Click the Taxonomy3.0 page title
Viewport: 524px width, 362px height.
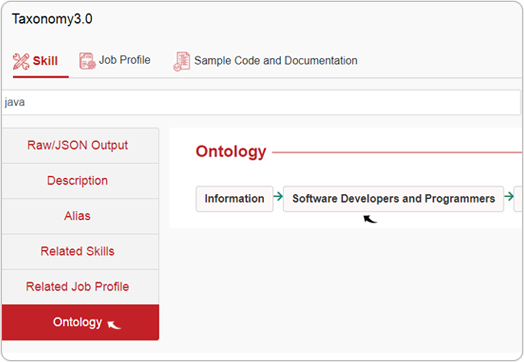pos(52,19)
